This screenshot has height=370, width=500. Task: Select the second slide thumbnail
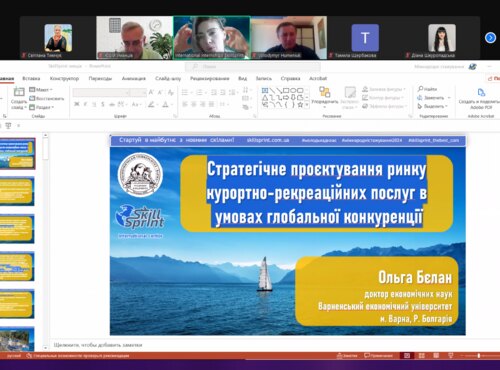[16, 191]
